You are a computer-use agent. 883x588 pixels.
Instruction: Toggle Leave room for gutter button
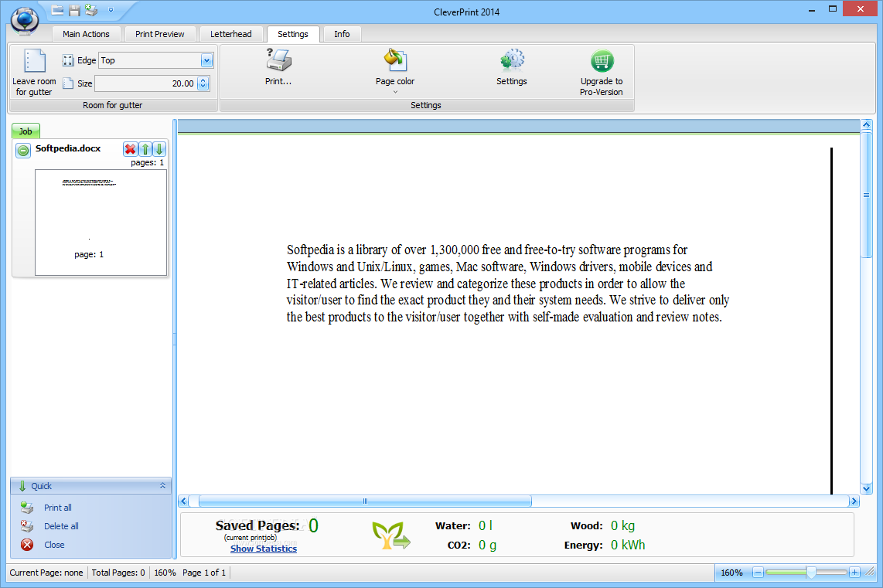tap(34, 73)
